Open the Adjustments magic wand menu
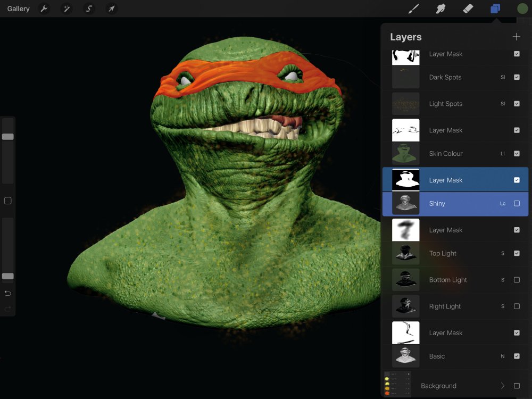Screen dimensions: 532x399 point(66,9)
